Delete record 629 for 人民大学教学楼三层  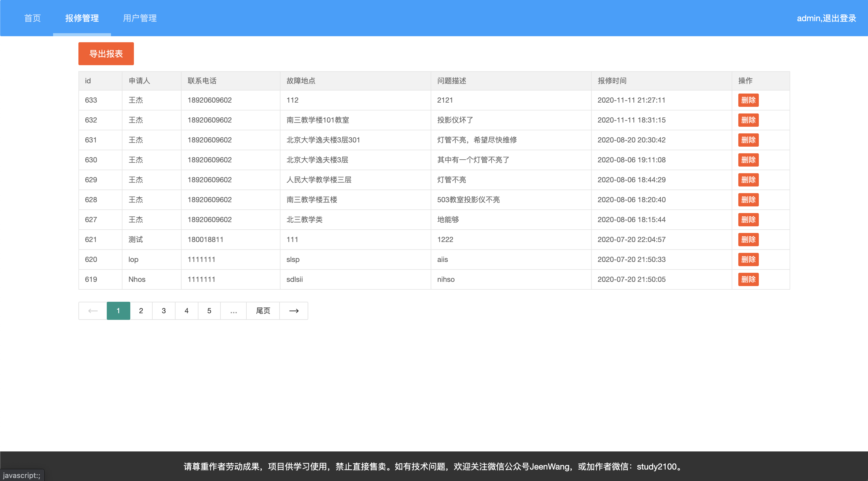click(748, 180)
